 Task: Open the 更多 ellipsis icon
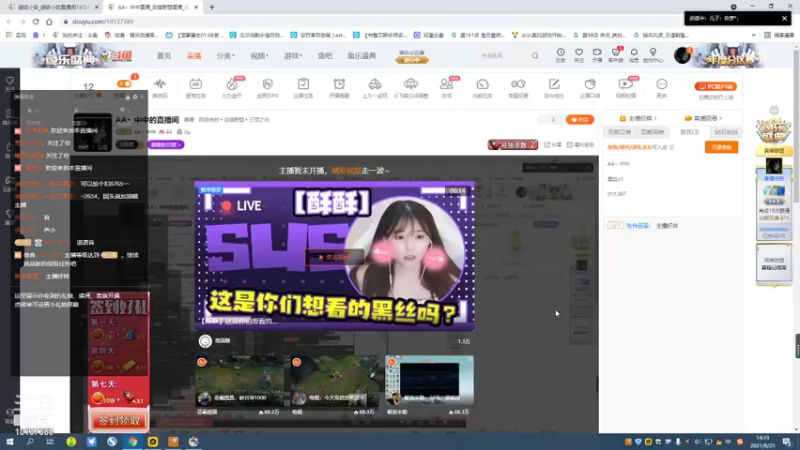coord(661,88)
